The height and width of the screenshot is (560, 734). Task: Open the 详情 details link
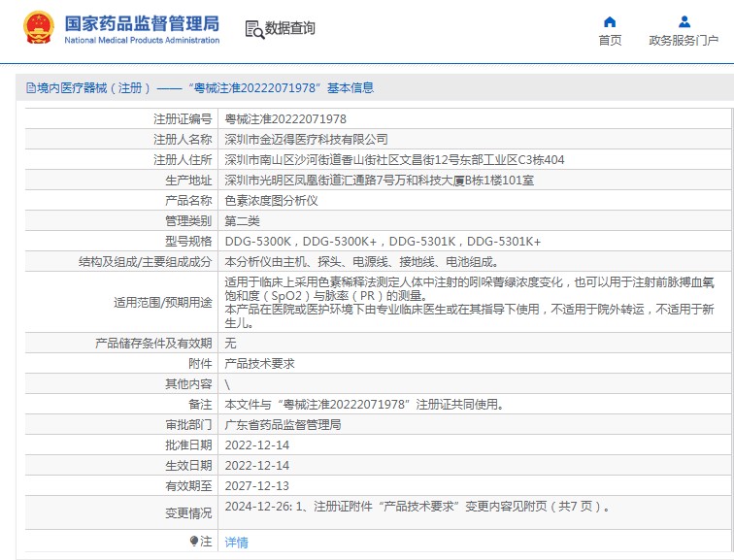point(236,543)
